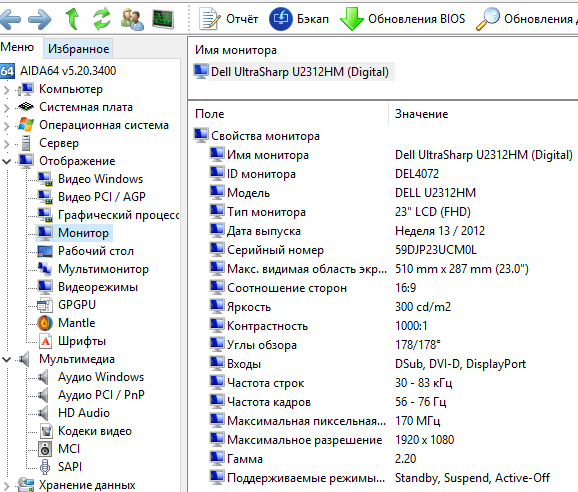
Task: Expand the Операционная система node
Action: [6, 126]
